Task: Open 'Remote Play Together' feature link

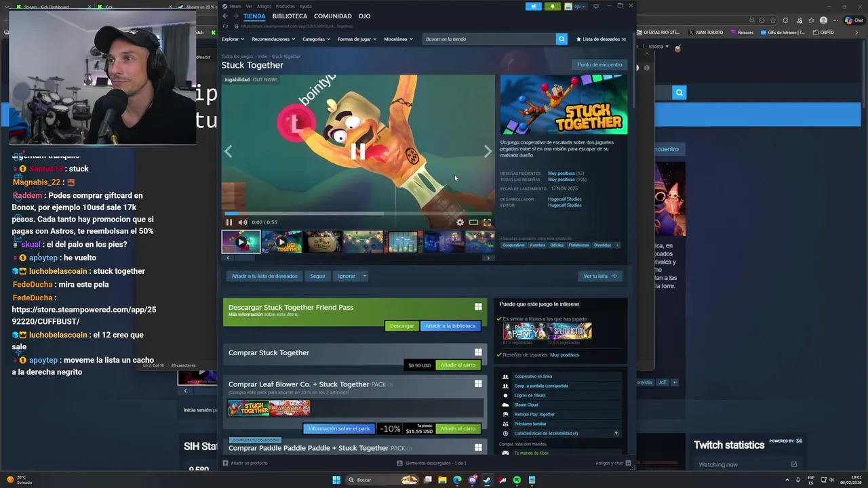Action: [x=534, y=414]
